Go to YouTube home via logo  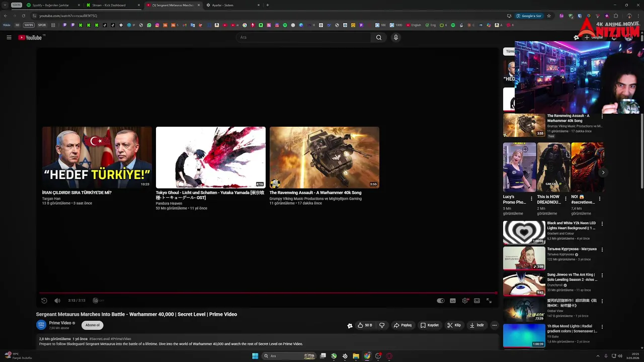coord(30,37)
